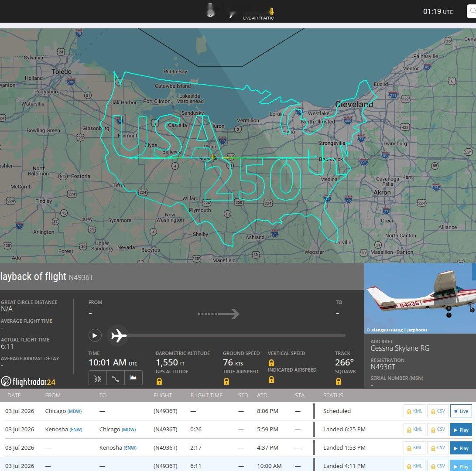
Task: Click the Xiangyu Huang Jetphotos photo credit
Action: [x=397, y=330]
